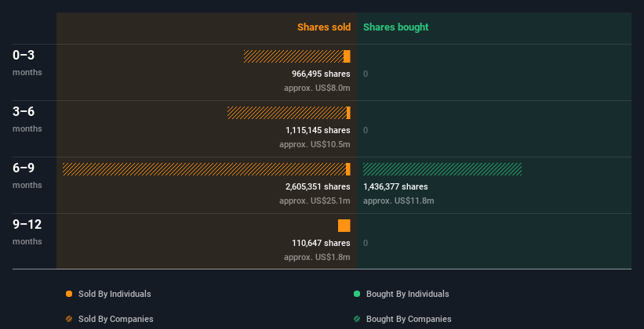Click the zero bought value in 3–6 months row
644x329 pixels.
[x=366, y=130]
